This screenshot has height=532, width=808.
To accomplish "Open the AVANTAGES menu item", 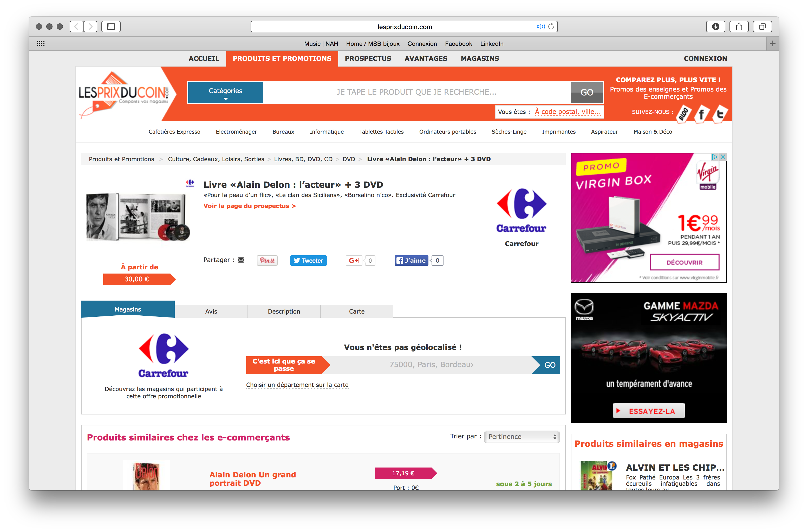I will pyautogui.click(x=426, y=59).
